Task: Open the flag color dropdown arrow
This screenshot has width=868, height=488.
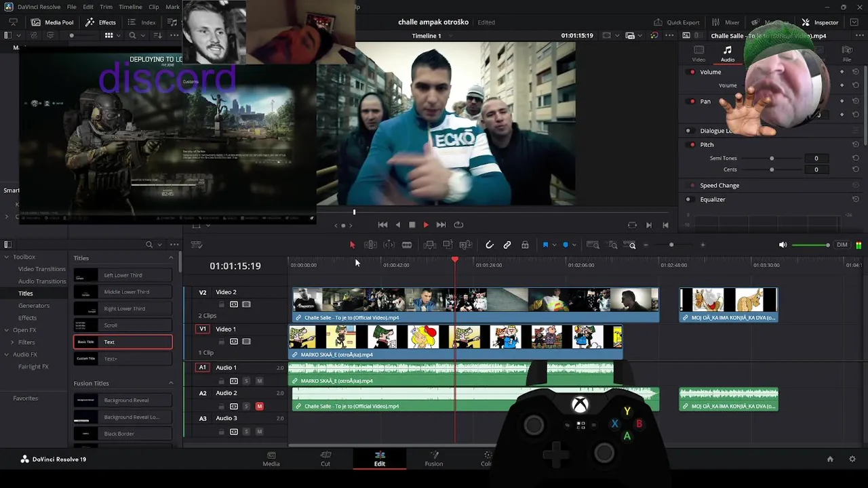Action: [554, 245]
